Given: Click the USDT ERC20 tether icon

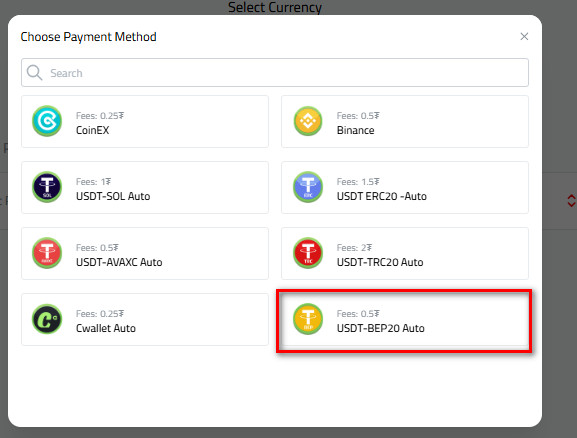Looking at the screenshot, I should click(308, 187).
